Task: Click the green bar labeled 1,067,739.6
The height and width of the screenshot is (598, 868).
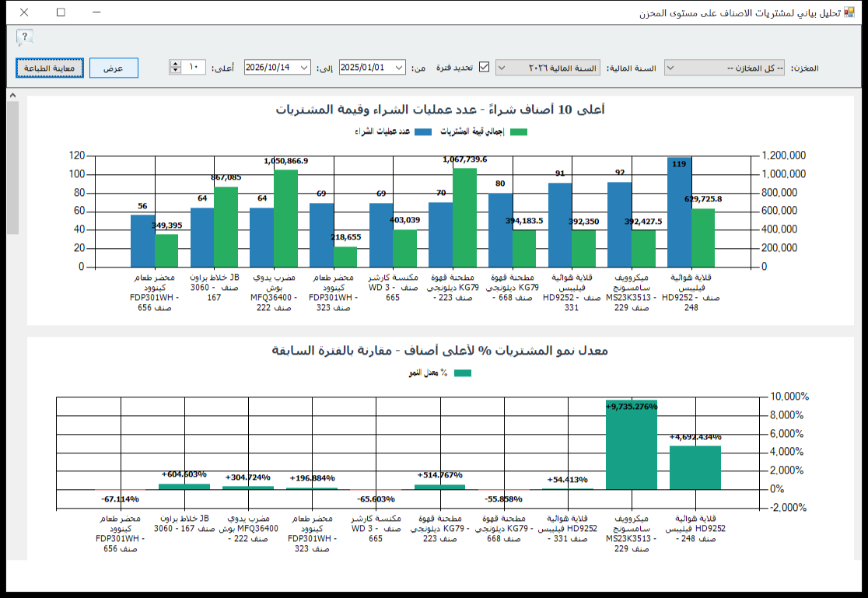Action: [464, 218]
